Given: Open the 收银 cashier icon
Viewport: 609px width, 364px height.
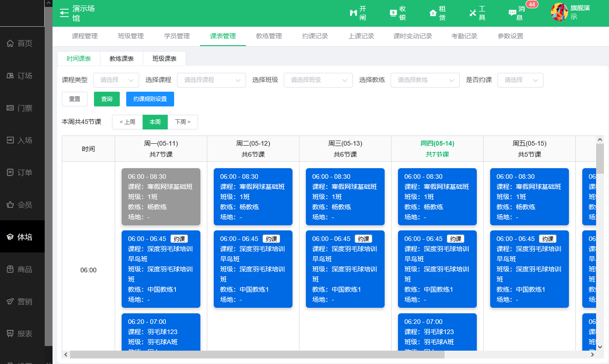Looking at the screenshot, I should (393, 13).
